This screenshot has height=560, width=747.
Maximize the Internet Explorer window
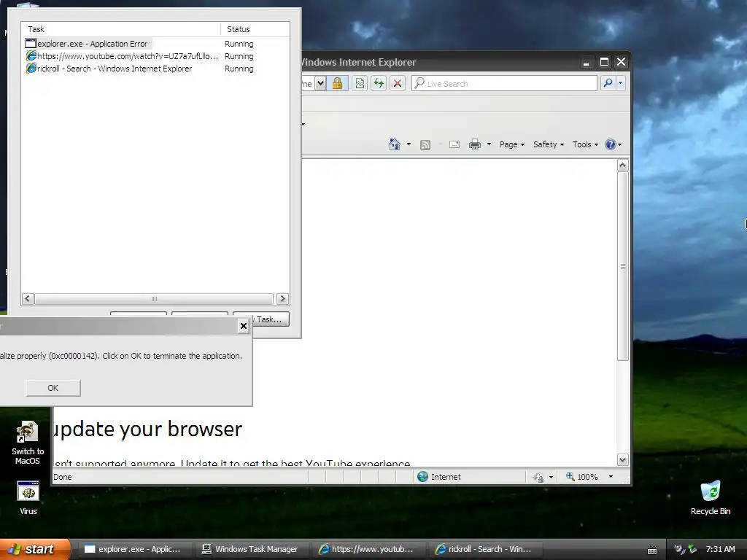pyautogui.click(x=604, y=62)
